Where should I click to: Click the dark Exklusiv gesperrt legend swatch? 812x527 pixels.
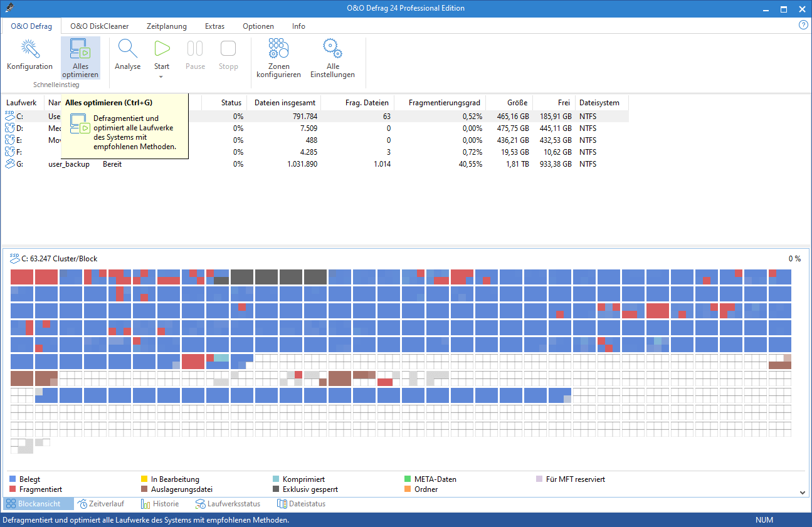277,489
